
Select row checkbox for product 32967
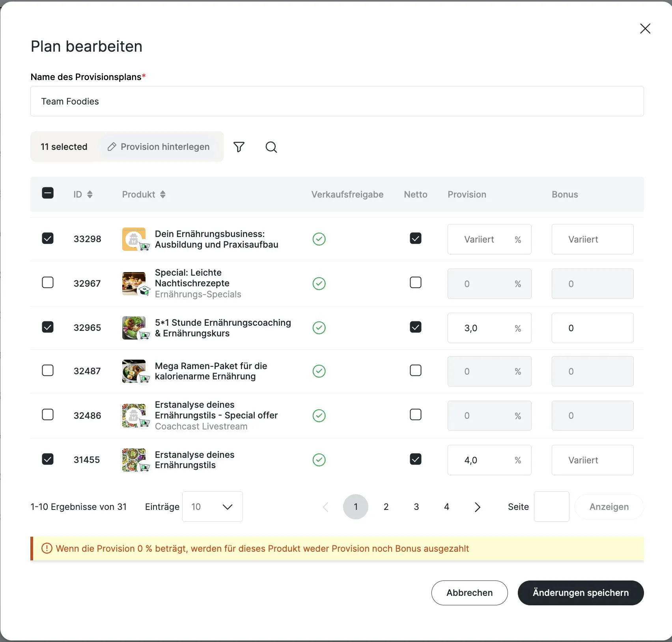(48, 283)
